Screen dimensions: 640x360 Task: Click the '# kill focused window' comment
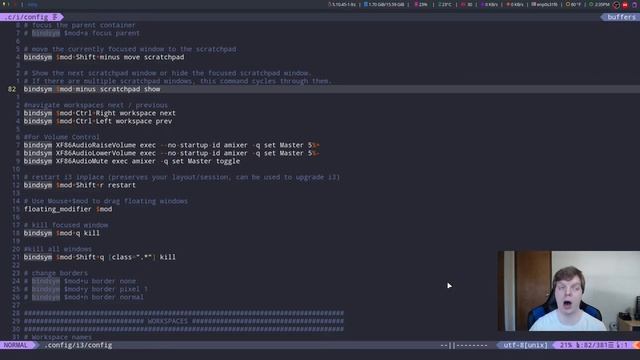point(66,225)
